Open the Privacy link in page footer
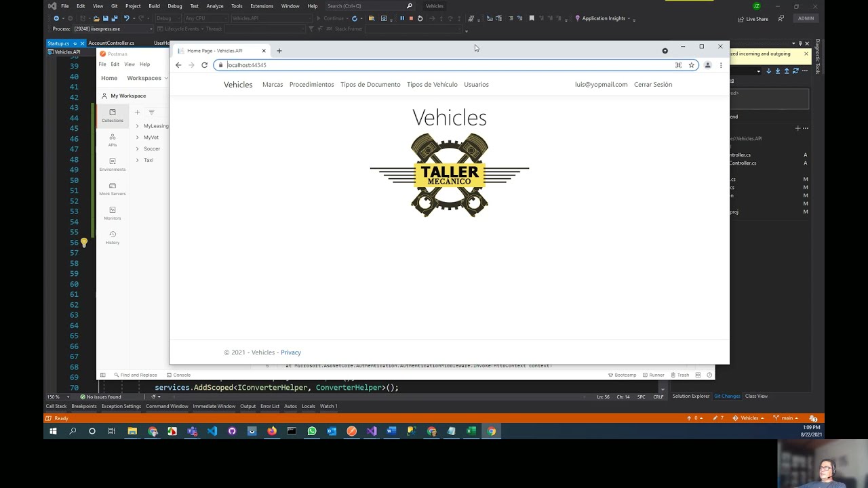Viewport: 868px width, 488px height. point(291,352)
